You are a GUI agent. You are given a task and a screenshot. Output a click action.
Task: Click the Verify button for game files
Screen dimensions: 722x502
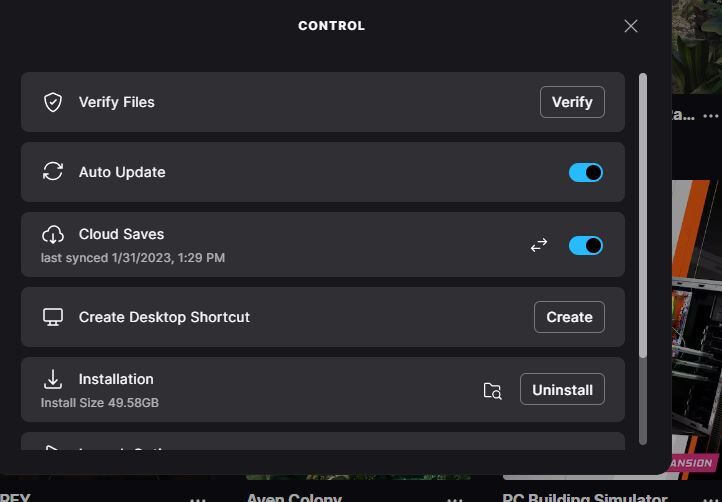[572, 102]
